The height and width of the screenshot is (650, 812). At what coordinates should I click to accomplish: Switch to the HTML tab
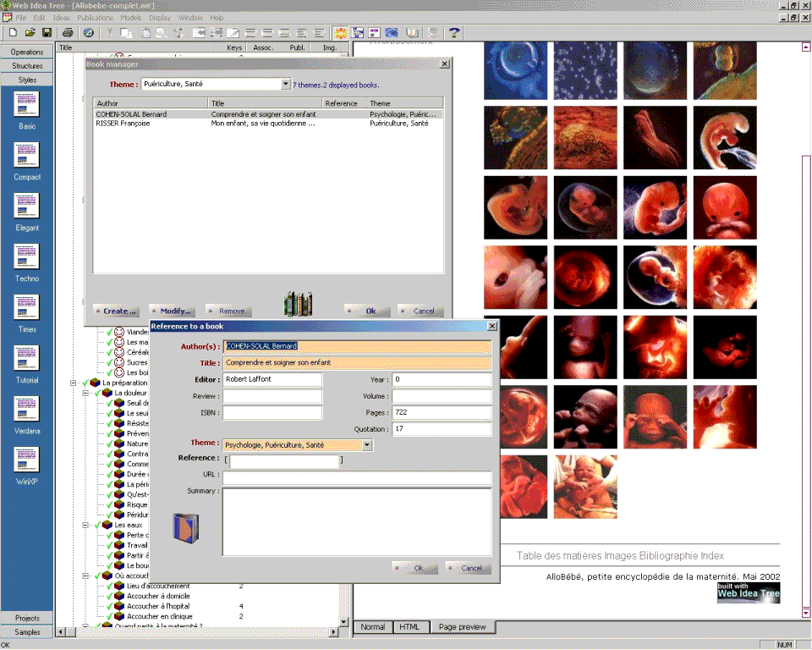(409, 627)
